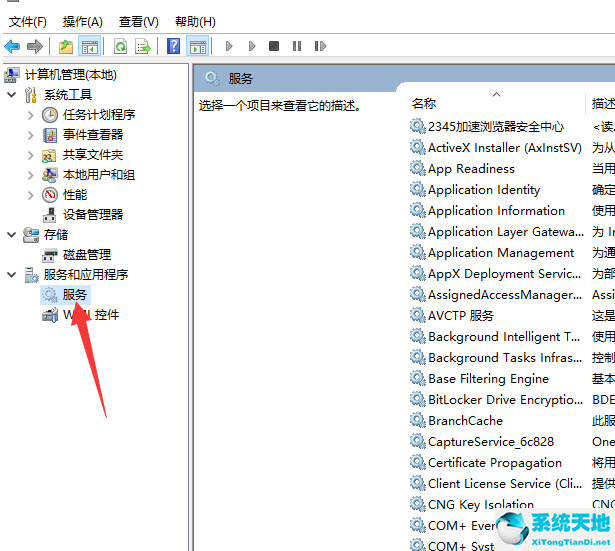Select the Application Information service
This screenshot has height=551, width=615.
pyautogui.click(x=496, y=211)
